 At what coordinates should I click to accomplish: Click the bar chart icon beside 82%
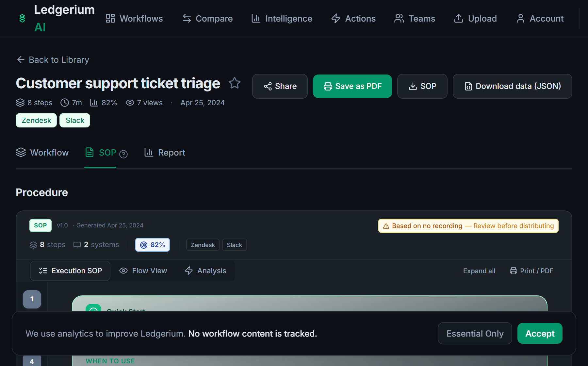click(x=94, y=103)
